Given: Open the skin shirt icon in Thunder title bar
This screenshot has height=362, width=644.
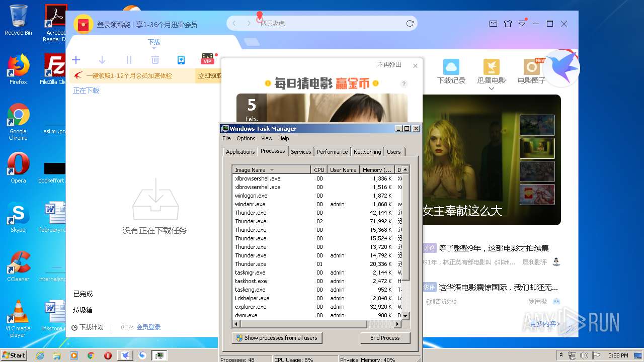Looking at the screenshot, I should coord(508,24).
